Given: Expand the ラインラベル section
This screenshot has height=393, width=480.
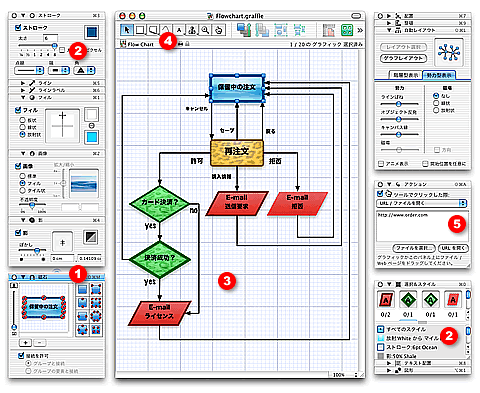Looking at the screenshot, I should point(23,90).
